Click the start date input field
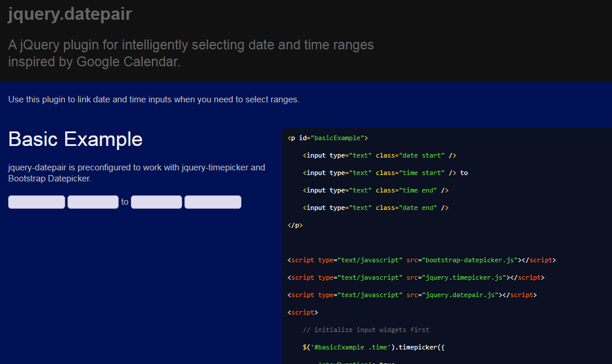Screen dimensions: 612x364 [x=37, y=202]
